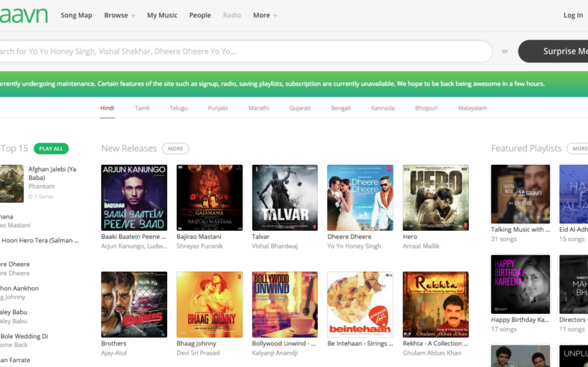Image resolution: width=588 pixels, height=367 pixels.
Task: Open the Be Intehaan album cover
Action: click(x=361, y=305)
